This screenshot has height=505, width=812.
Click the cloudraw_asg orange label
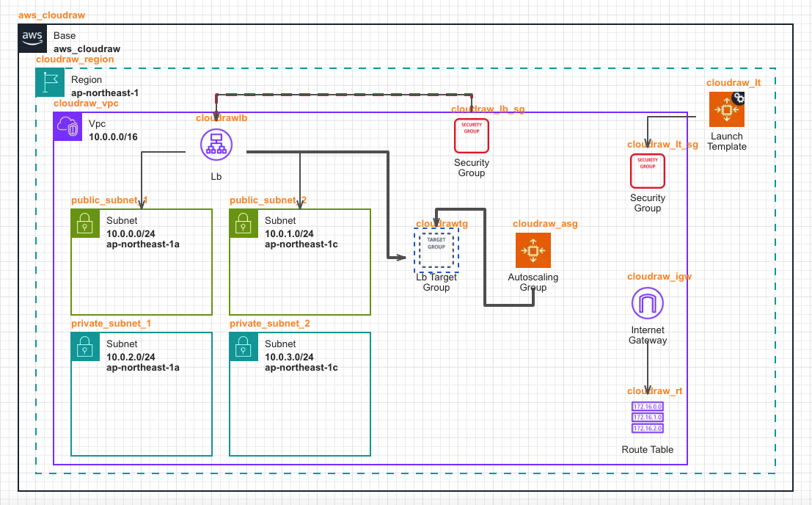coord(545,224)
